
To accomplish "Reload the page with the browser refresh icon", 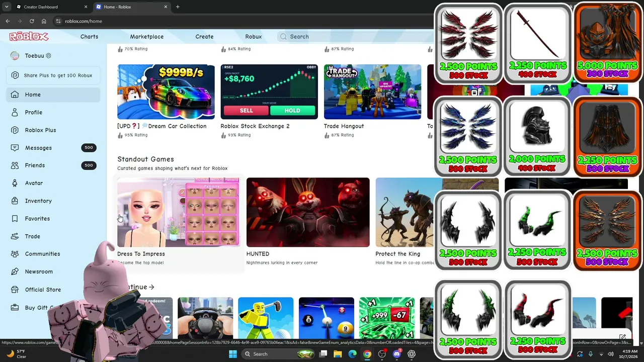I will [x=32, y=21].
